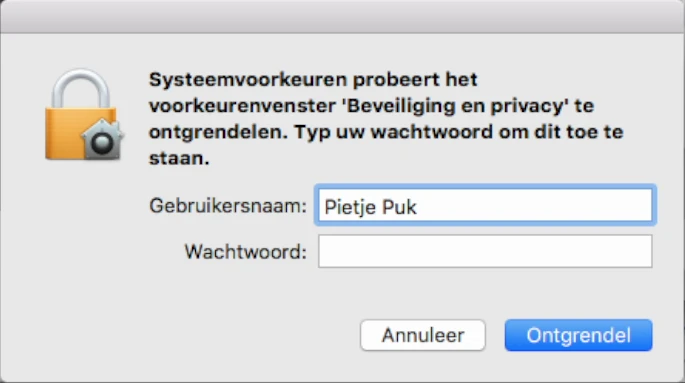Click the 'Beveiliging en privacy' text
The image size is (685, 383).
(x=452, y=107)
